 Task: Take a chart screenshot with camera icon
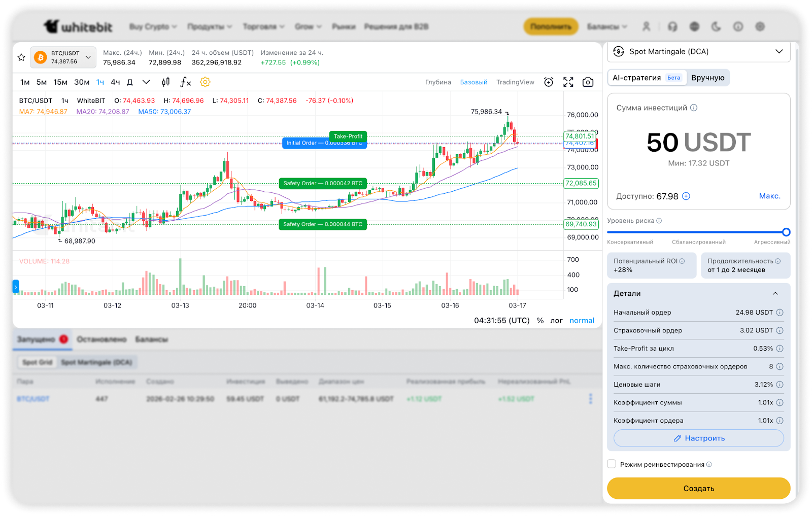588,82
